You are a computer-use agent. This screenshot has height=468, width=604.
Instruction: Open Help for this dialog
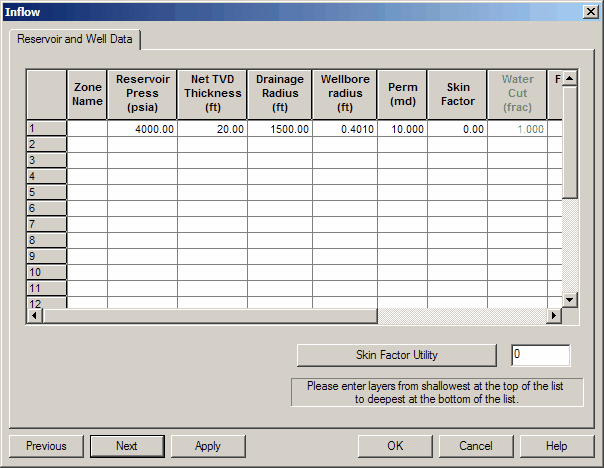(x=557, y=446)
